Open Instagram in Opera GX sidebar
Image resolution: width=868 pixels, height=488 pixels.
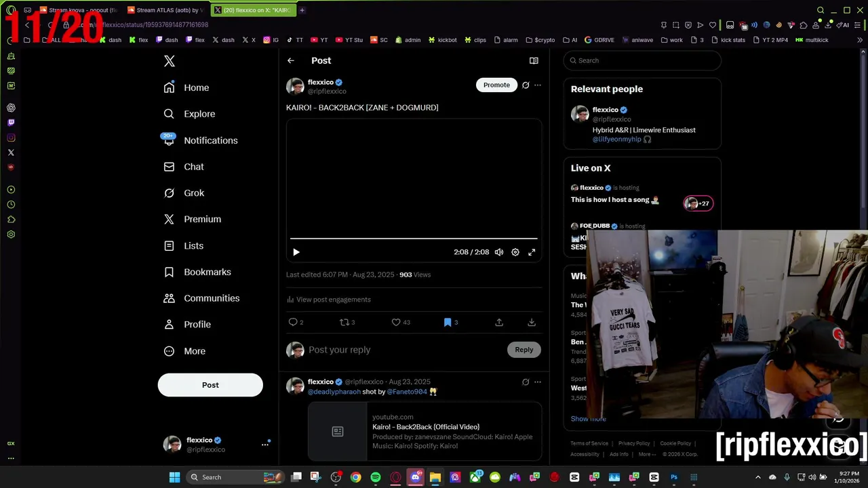[x=11, y=138]
